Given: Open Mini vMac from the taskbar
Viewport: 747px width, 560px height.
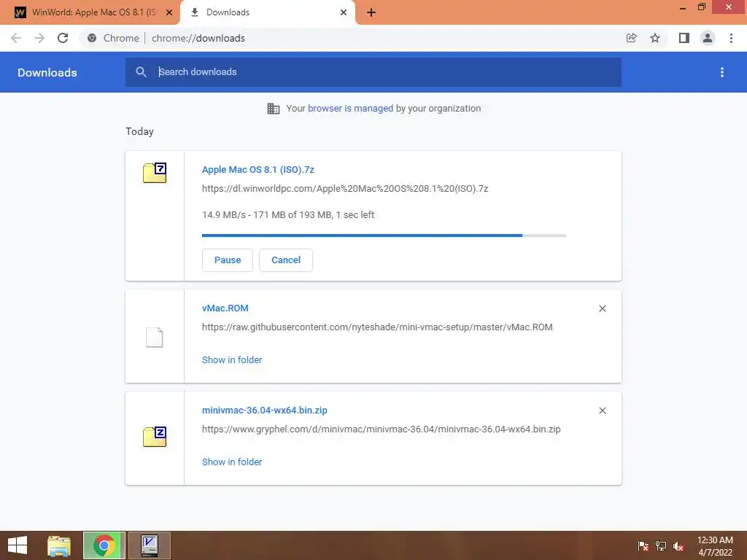Looking at the screenshot, I should (x=150, y=545).
